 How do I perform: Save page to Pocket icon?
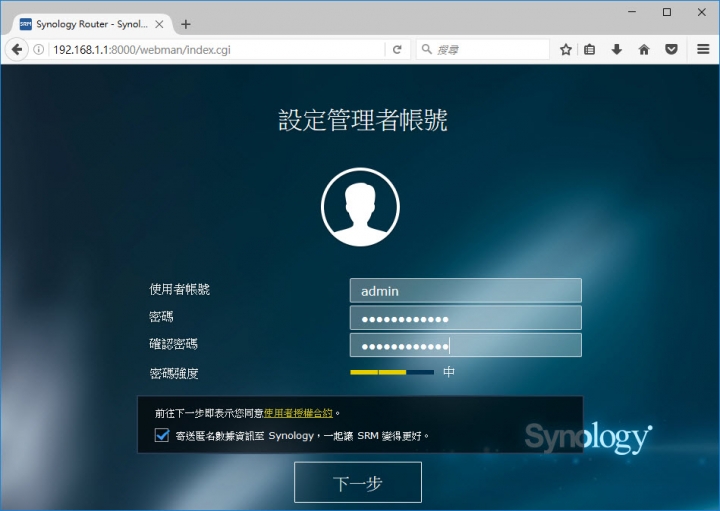pyautogui.click(x=671, y=49)
